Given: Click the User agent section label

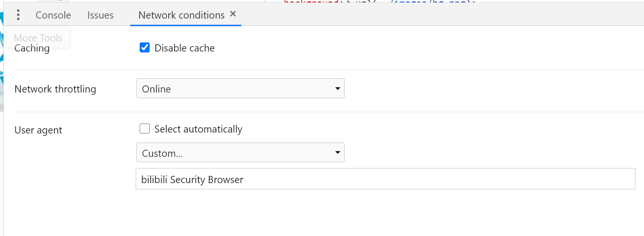Looking at the screenshot, I should tap(39, 130).
